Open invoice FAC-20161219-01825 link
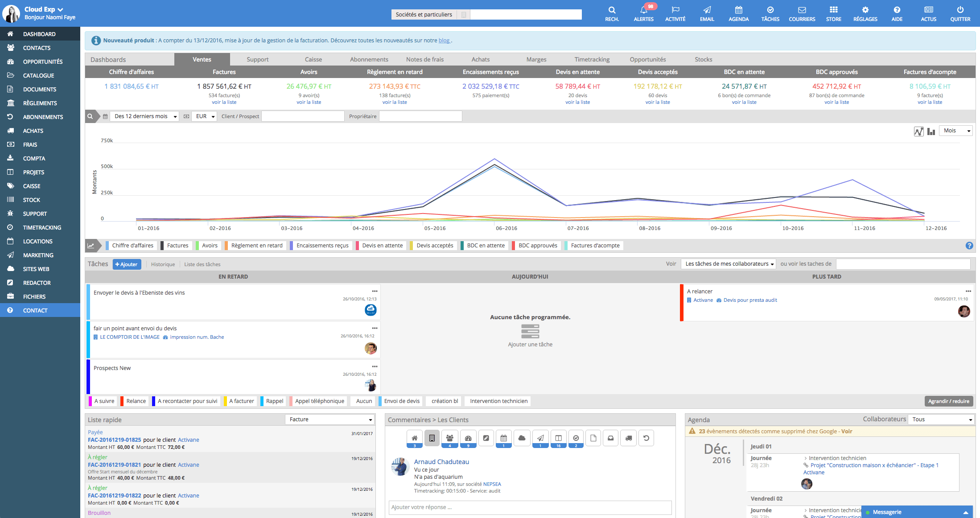The height and width of the screenshot is (518, 980). (x=114, y=440)
